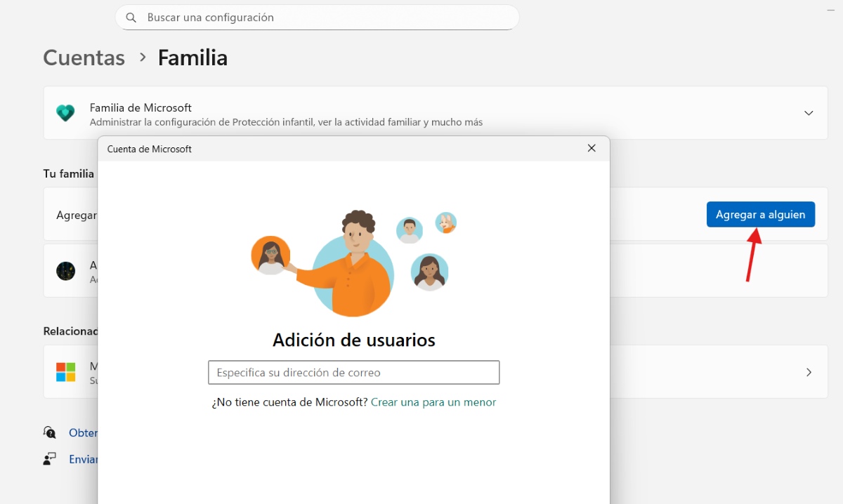
Task: Click the central man in orange shirt
Action: point(353,267)
